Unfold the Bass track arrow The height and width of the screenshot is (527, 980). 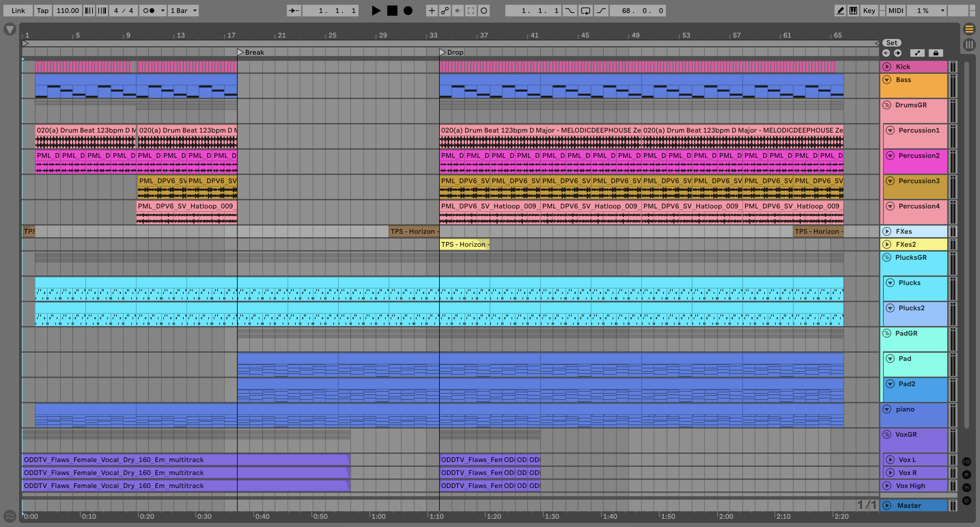[887, 80]
